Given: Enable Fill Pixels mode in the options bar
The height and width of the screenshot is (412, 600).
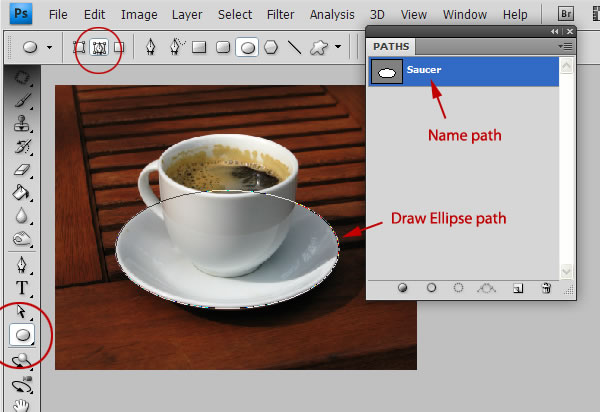Looking at the screenshot, I should [119, 47].
